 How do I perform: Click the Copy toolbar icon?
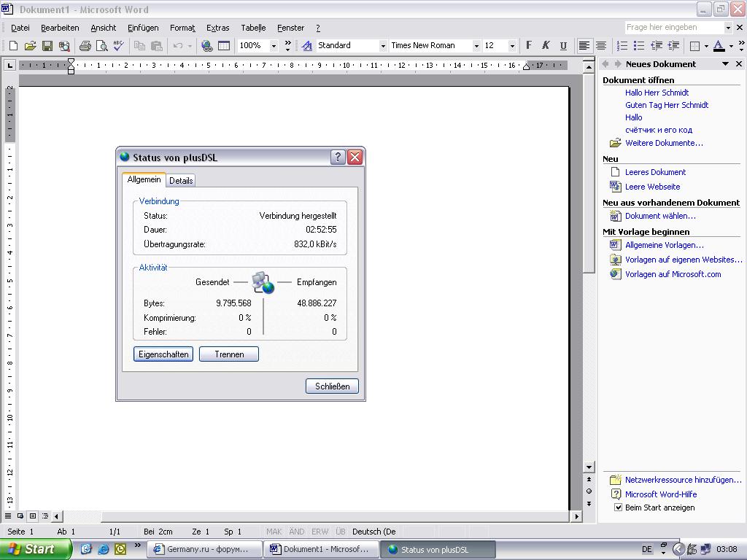coord(139,46)
